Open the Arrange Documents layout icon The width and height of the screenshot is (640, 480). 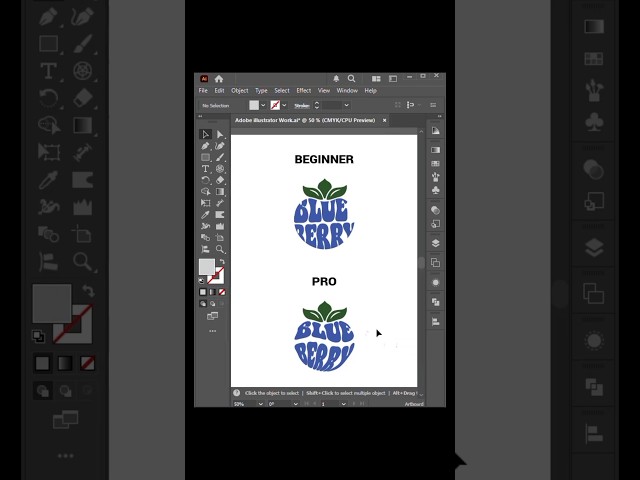[x=376, y=79]
